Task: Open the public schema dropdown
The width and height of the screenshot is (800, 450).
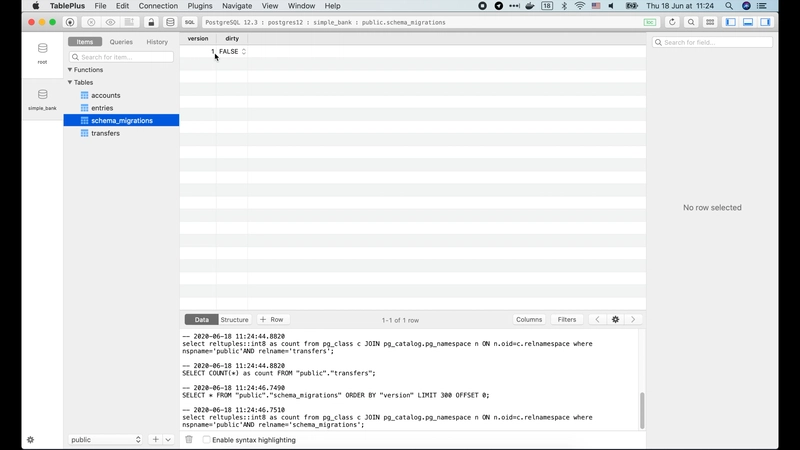Action: pyautogui.click(x=106, y=439)
